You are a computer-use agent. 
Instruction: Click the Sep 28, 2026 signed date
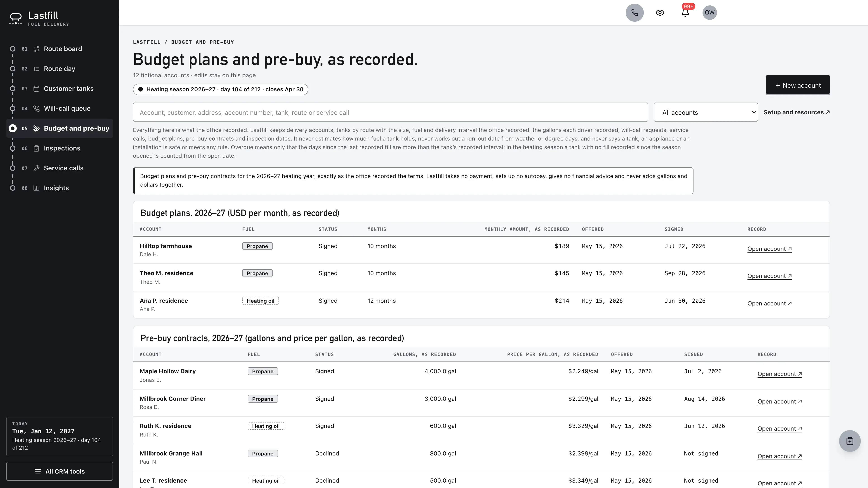[685, 273]
